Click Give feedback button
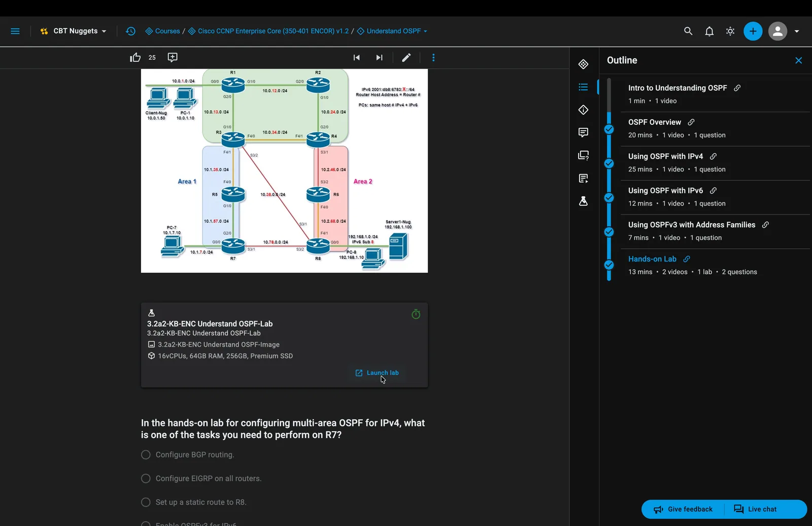 coord(683,509)
